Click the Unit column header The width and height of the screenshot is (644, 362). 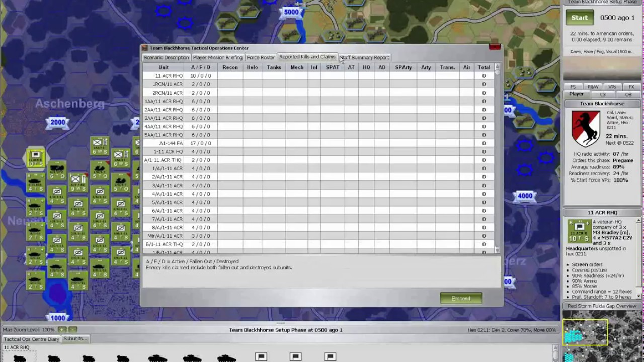164,67
